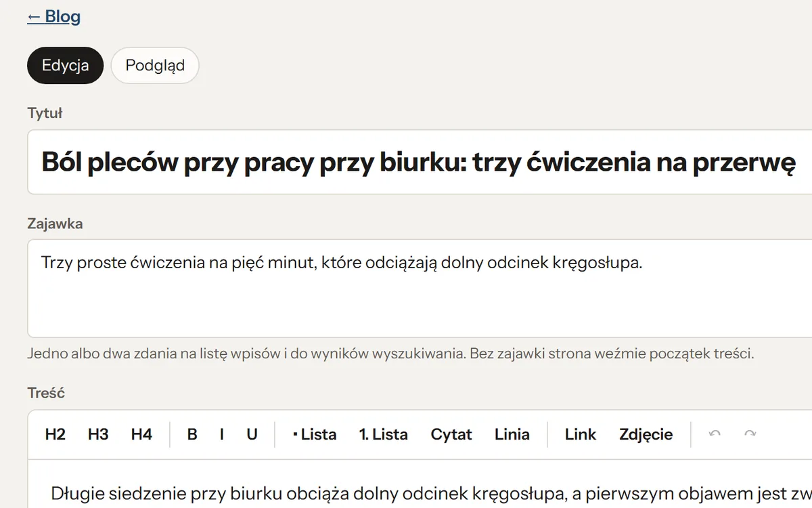This screenshot has height=508, width=812.
Task: Switch to the Edycja tab
Action: [x=66, y=66]
